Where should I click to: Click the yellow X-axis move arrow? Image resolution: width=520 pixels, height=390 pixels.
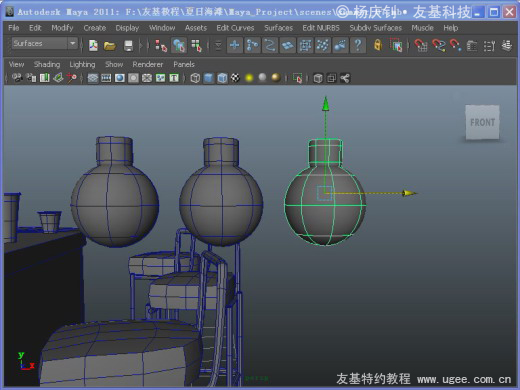point(409,193)
